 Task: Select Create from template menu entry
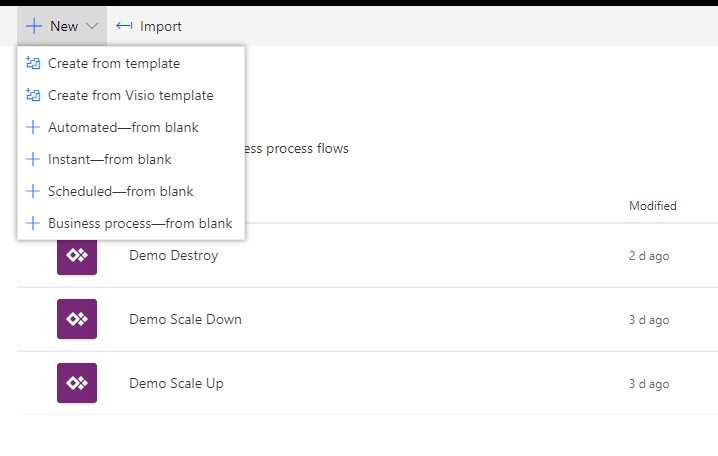coord(114,63)
